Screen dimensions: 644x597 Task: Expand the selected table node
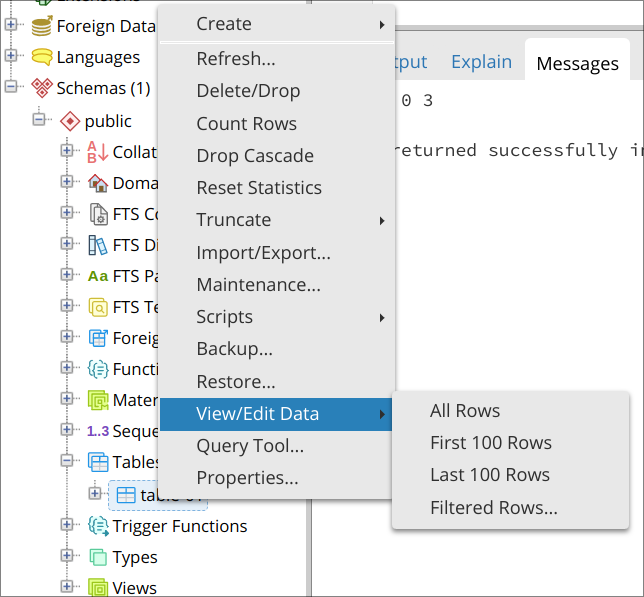[x=94, y=493]
